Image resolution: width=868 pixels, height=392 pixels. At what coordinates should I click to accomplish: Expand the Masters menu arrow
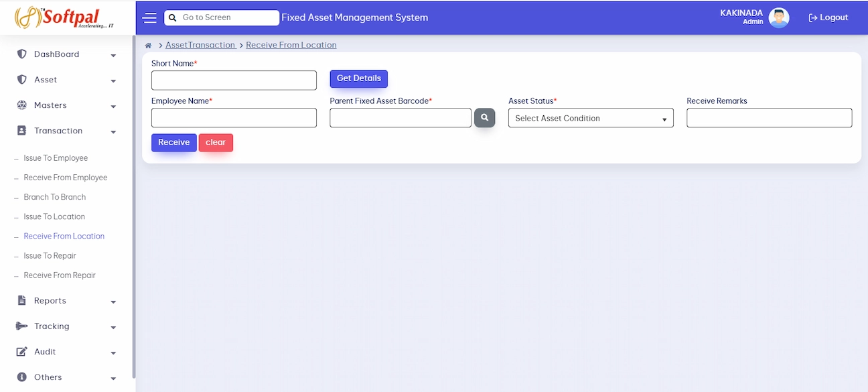click(x=113, y=107)
